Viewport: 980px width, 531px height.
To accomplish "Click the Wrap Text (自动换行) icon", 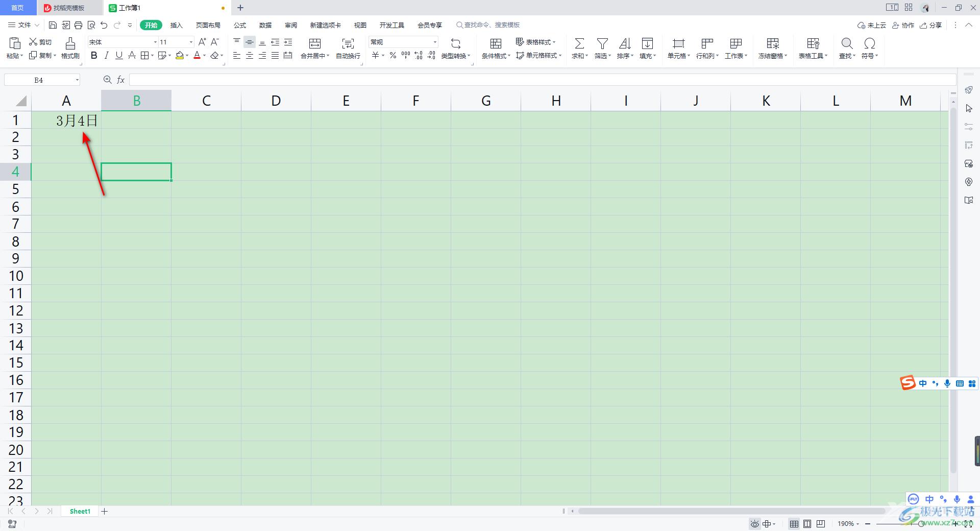I will (x=348, y=43).
